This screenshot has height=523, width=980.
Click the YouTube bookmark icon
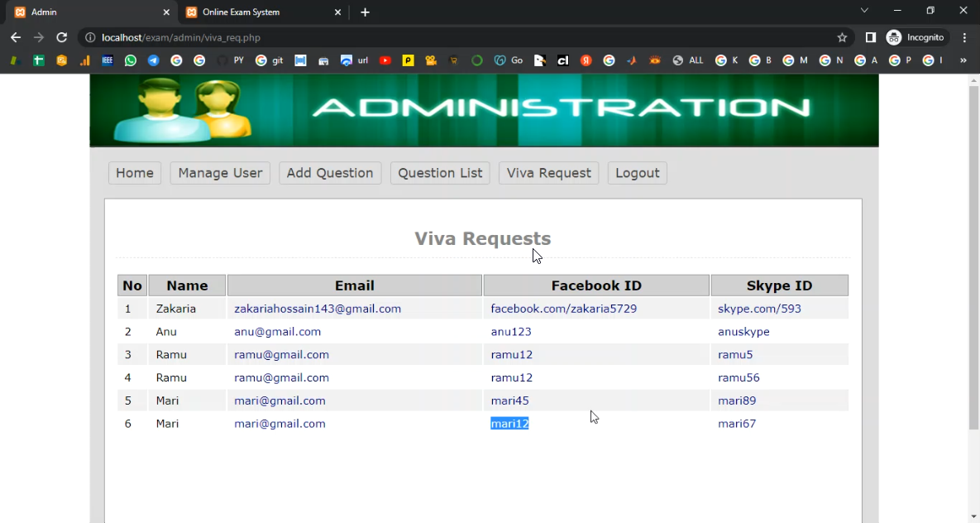click(x=385, y=60)
